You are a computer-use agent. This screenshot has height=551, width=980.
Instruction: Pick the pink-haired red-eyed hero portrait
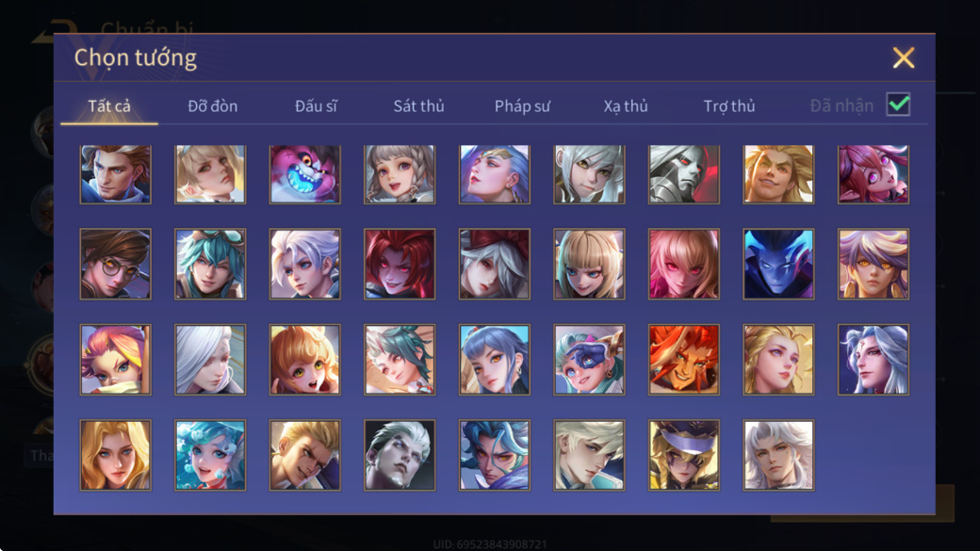point(684,264)
